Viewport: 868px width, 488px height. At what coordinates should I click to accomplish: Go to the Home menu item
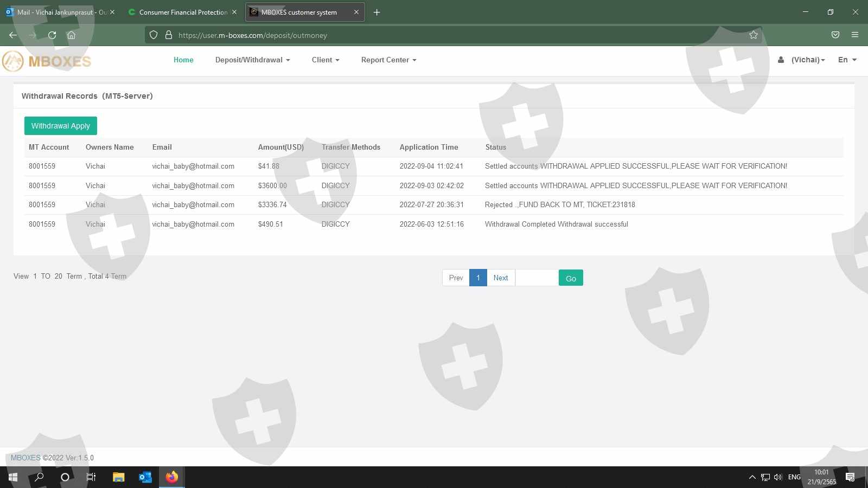pyautogui.click(x=183, y=60)
